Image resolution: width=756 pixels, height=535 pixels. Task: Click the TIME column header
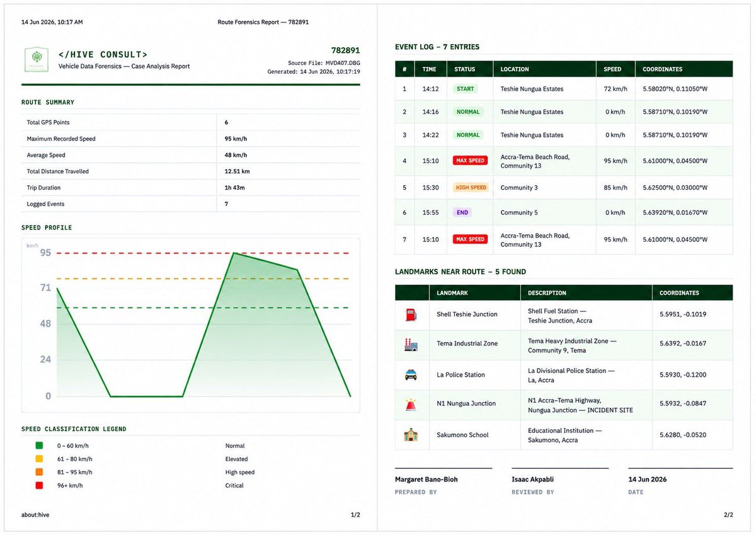pos(429,69)
